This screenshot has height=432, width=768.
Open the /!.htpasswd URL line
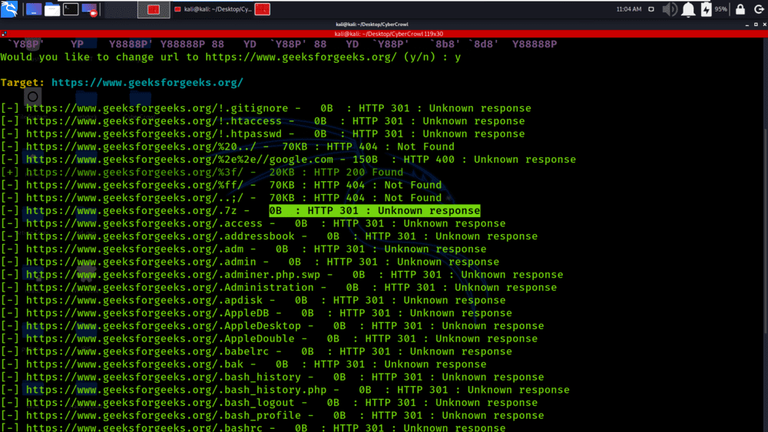pos(153,134)
